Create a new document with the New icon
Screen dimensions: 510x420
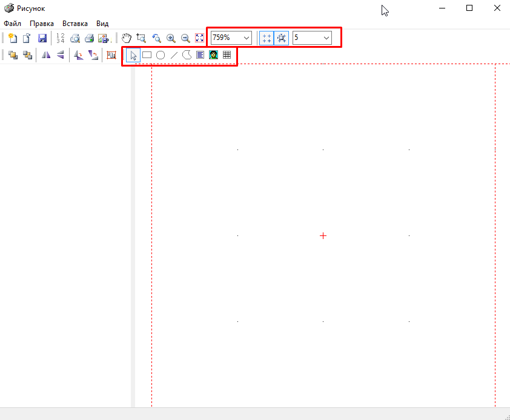pos(13,38)
